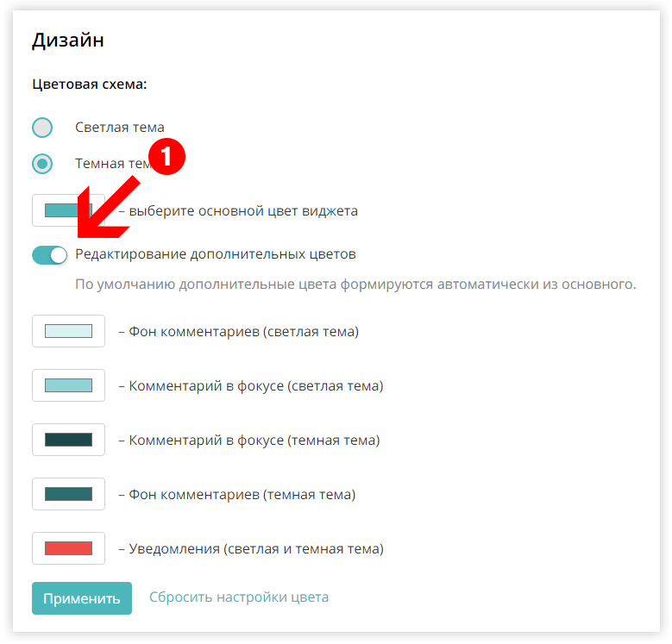This screenshot has width=672, height=644.
Task: Open the dark-theme focused comment color swatch
Action: click(x=68, y=440)
